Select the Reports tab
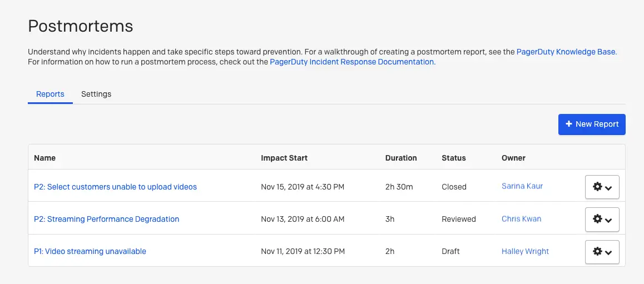The image size is (644, 284). point(50,94)
